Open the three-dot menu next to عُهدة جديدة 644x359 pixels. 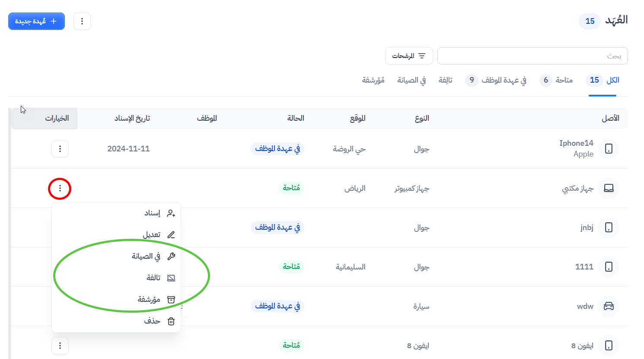click(x=82, y=21)
